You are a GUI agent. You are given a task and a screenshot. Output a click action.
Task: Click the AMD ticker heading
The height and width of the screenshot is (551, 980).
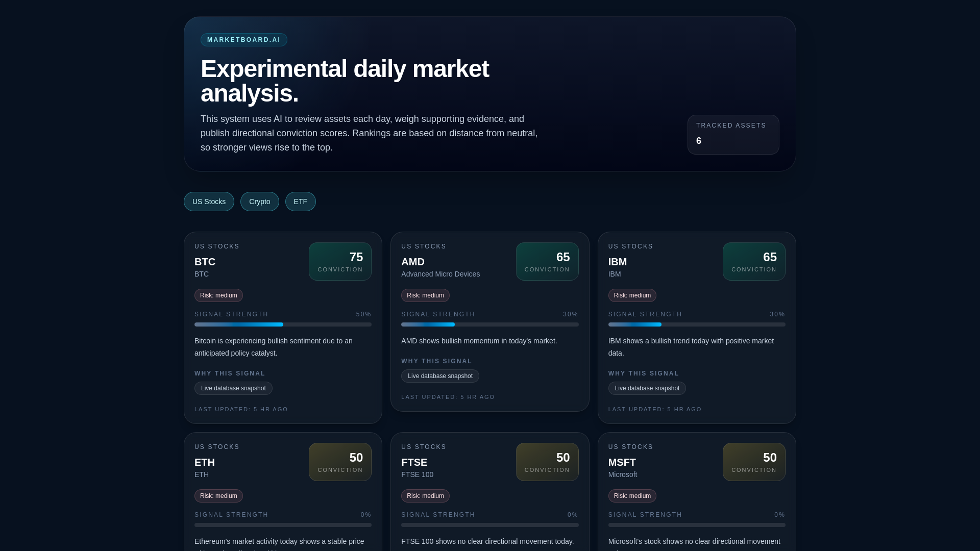point(413,262)
